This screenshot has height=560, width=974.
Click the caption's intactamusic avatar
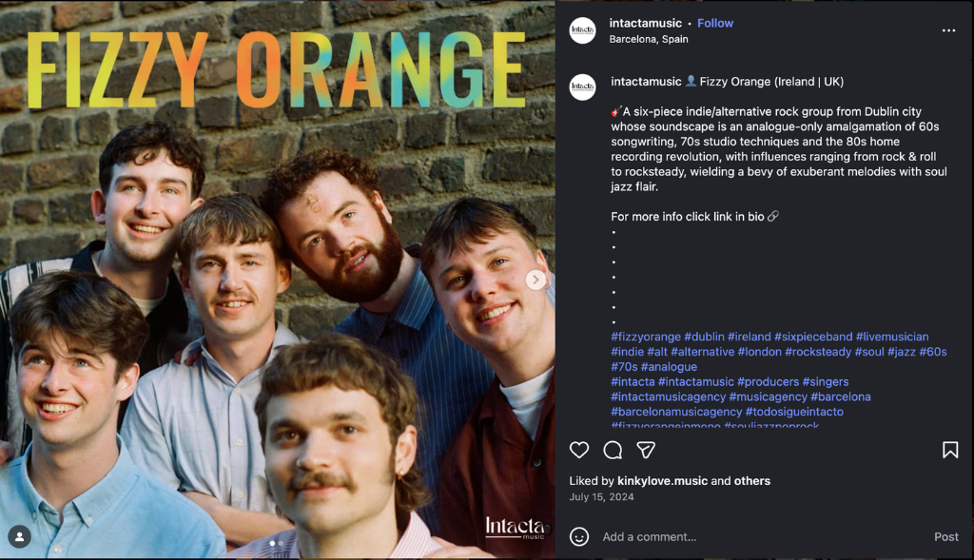coord(583,87)
